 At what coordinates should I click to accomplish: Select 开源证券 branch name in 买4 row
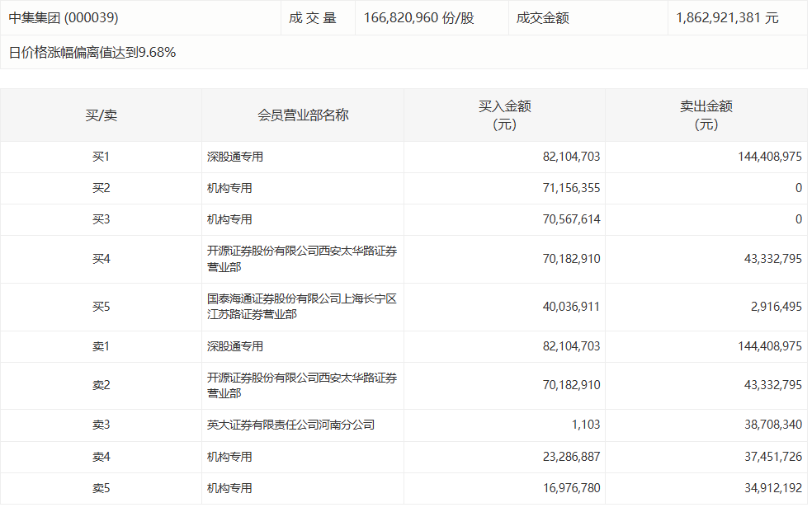302,259
